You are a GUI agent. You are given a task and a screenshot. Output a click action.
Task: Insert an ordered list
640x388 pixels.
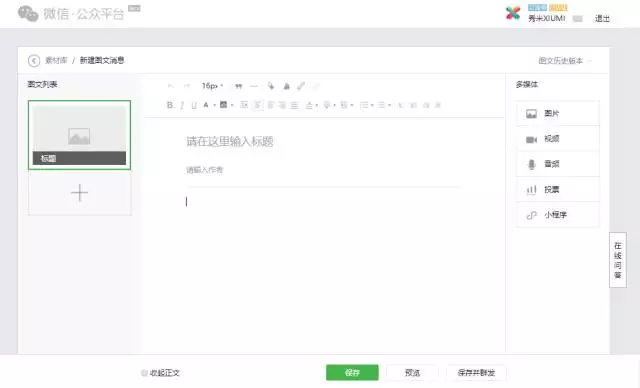364,105
